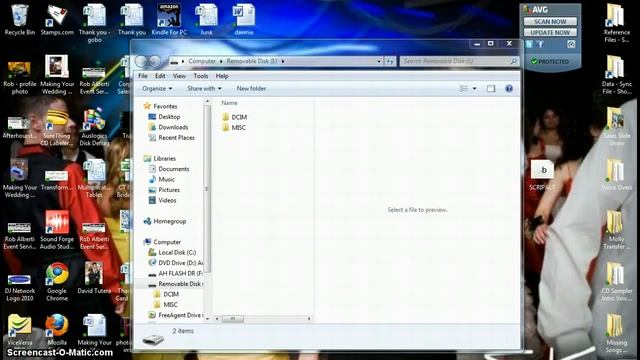640x360 pixels.
Task: Click the horizontal scrollbar thumb in file list
Action: [x=233, y=318]
